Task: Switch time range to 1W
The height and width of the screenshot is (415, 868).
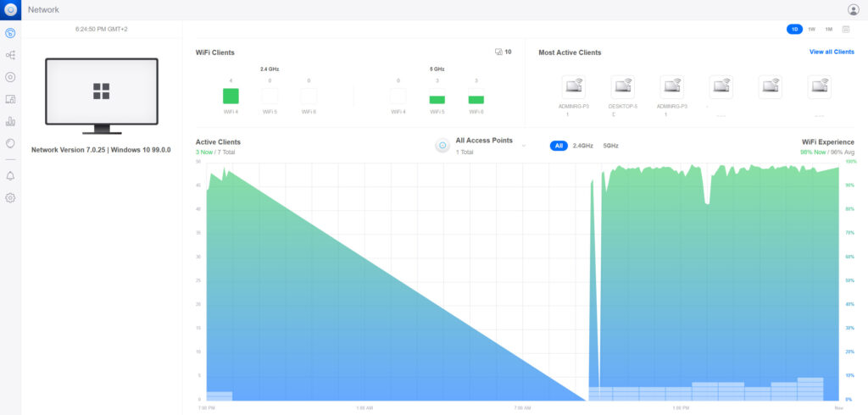Action: (x=811, y=29)
